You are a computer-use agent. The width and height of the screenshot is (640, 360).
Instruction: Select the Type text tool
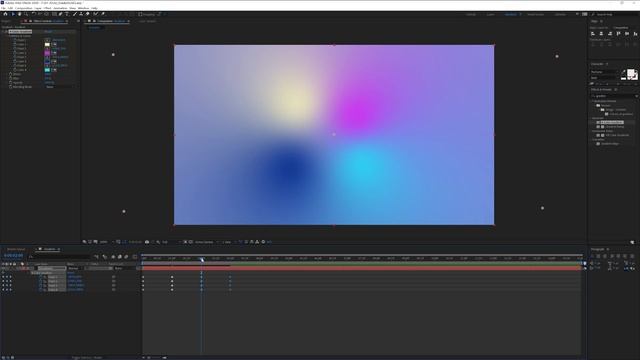point(67,14)
